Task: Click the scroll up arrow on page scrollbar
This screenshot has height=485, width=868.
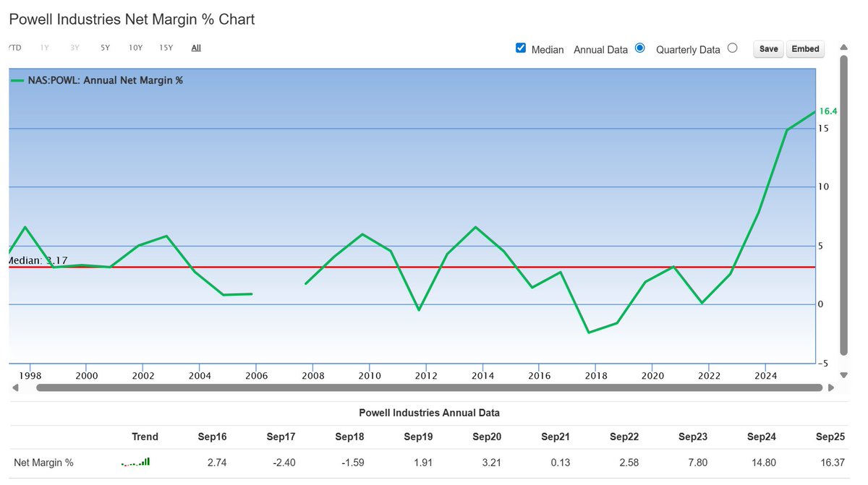Action: pyautogui.click(x=843, y=46)
